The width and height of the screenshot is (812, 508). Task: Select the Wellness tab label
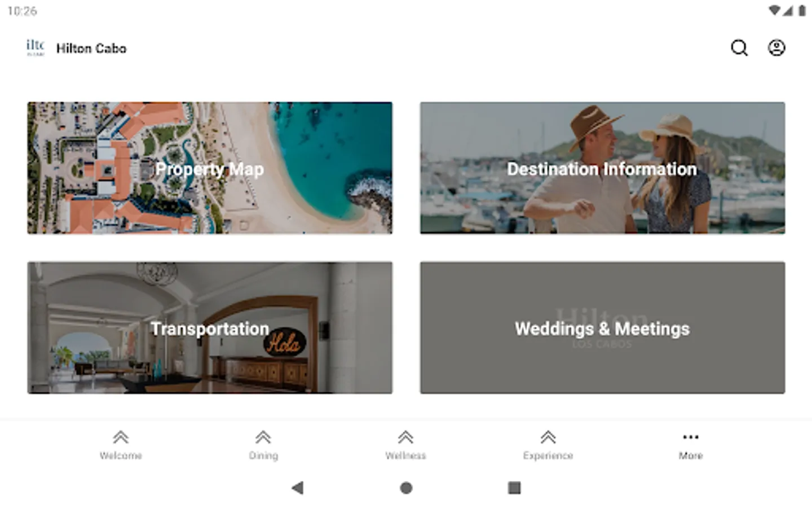pyautogui.click(x=405, y=456)
